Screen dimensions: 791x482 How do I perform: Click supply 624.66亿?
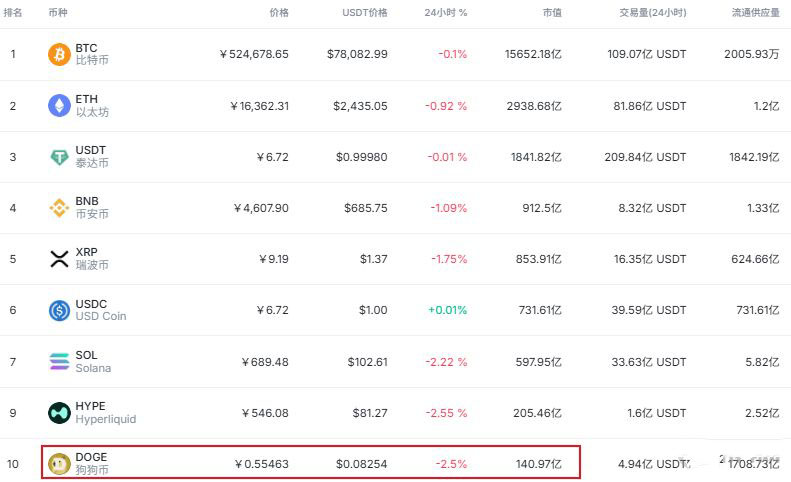click(755, 259)
